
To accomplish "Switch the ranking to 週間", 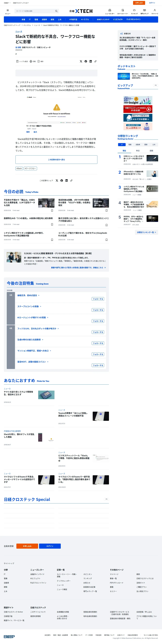I will pos(151,151).
